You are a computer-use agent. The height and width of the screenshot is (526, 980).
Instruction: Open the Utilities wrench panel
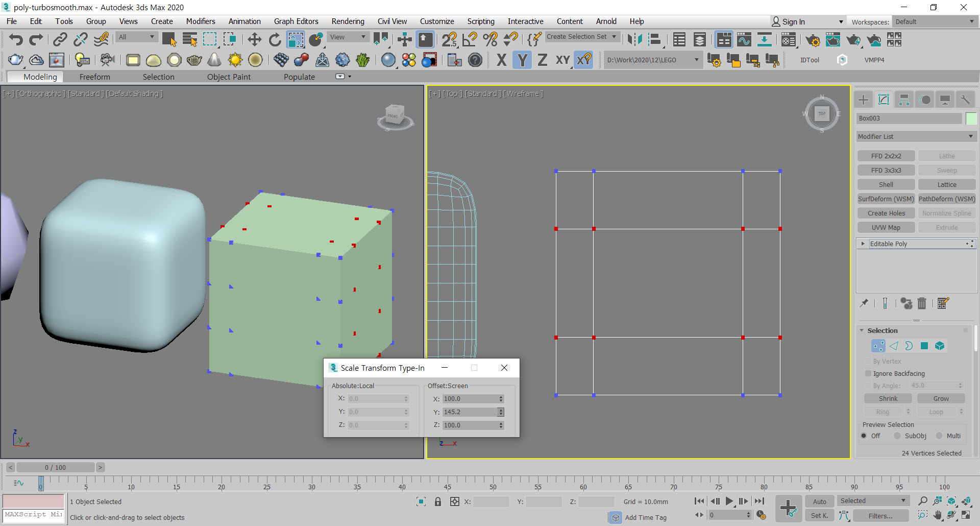(965, 100)
